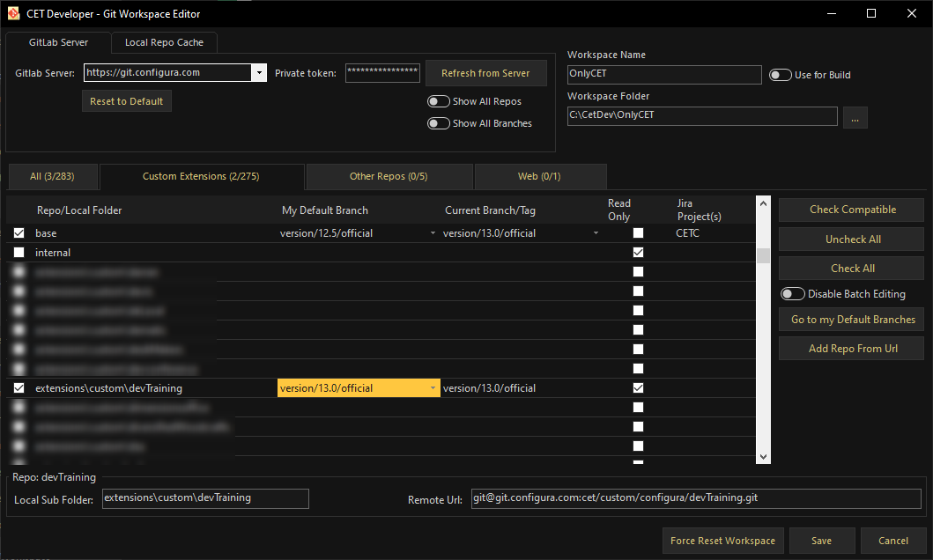Screen dimensions: 933x560
Task: Open Current Branch/Tag dropdown for base
Action: (596, 233)
